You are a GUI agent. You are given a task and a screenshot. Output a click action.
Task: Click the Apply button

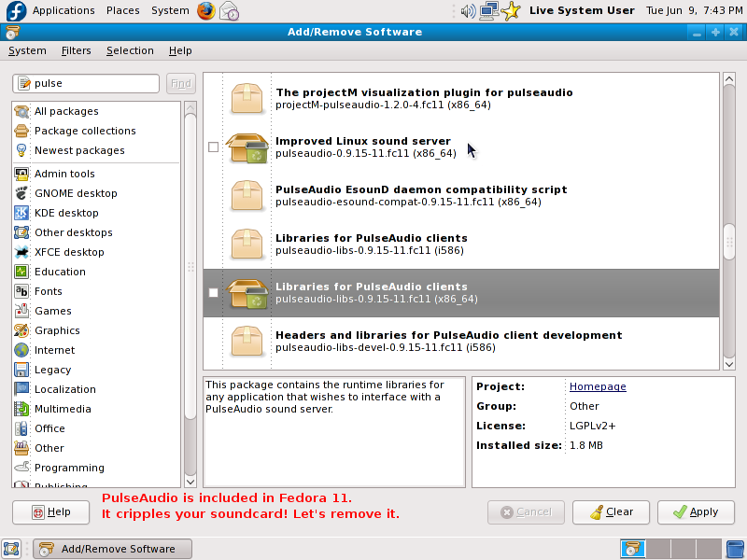pos(696,512)
